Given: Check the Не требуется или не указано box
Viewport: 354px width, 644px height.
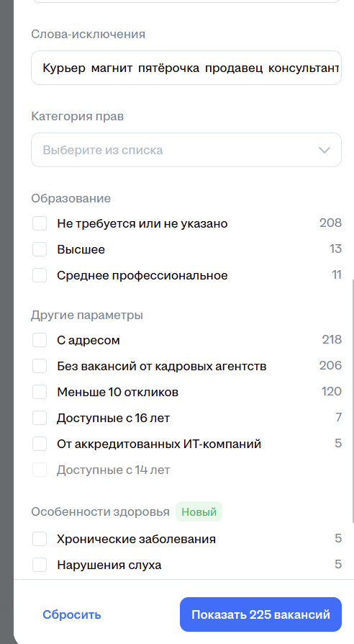Looking at the screenshot, I should (40, 223).
